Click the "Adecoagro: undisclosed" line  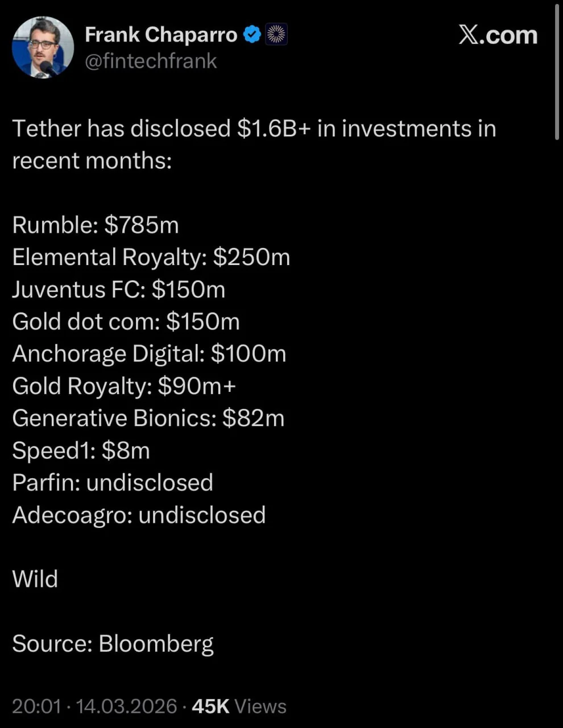139,515
